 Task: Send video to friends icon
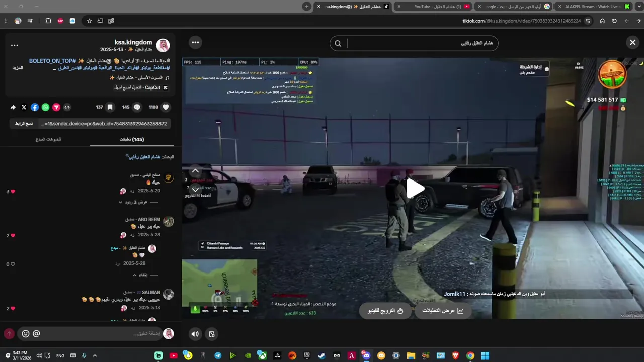[56, 107]
